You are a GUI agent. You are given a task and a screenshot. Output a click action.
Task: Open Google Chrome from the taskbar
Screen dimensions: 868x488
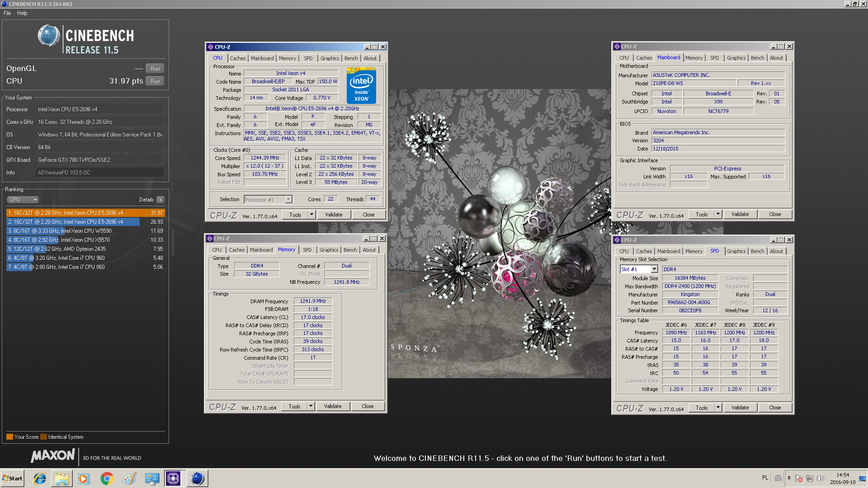(x=107, y=479)
